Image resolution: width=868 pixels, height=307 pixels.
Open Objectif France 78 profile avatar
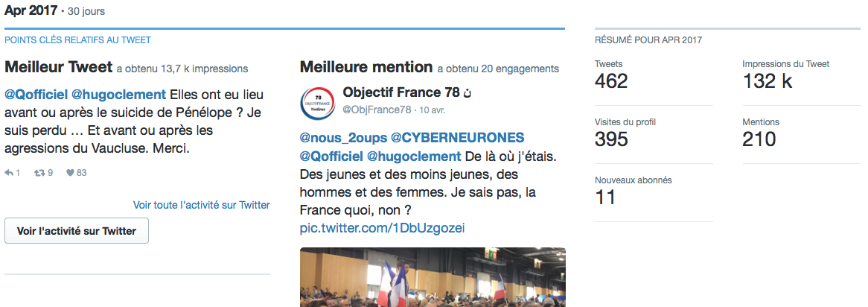coord(317,103)
